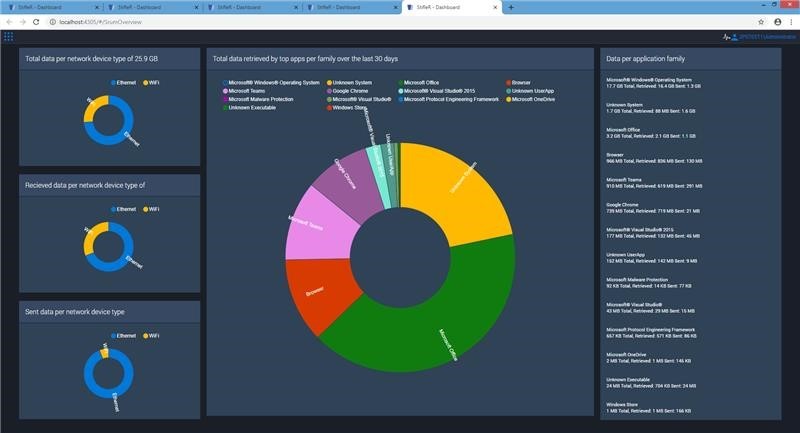Viewport: 800px width, 433px height.
Task: Close the active StifleR Dashboard tab
Action: [495, 7]
